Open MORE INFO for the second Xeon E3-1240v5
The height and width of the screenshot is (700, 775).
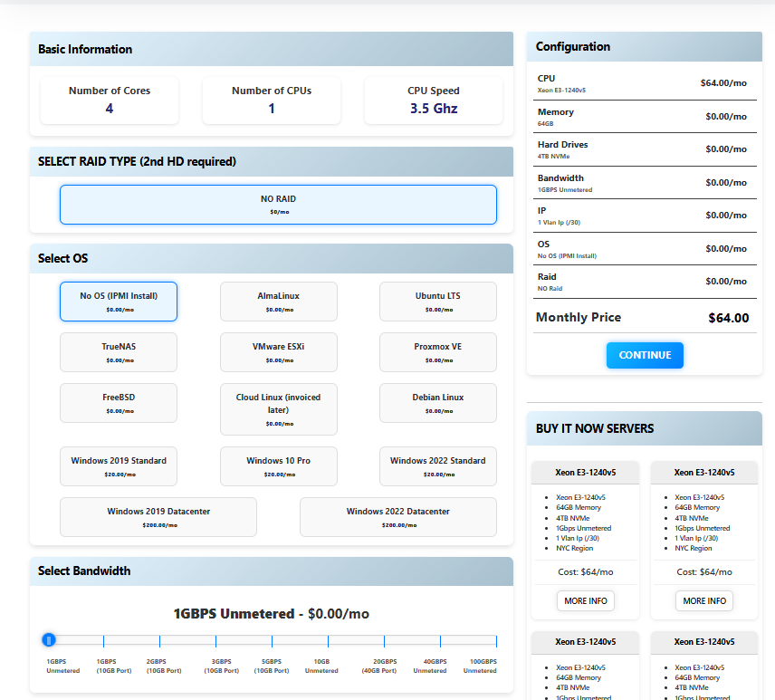pyautogui.click(x=703, y=600)
